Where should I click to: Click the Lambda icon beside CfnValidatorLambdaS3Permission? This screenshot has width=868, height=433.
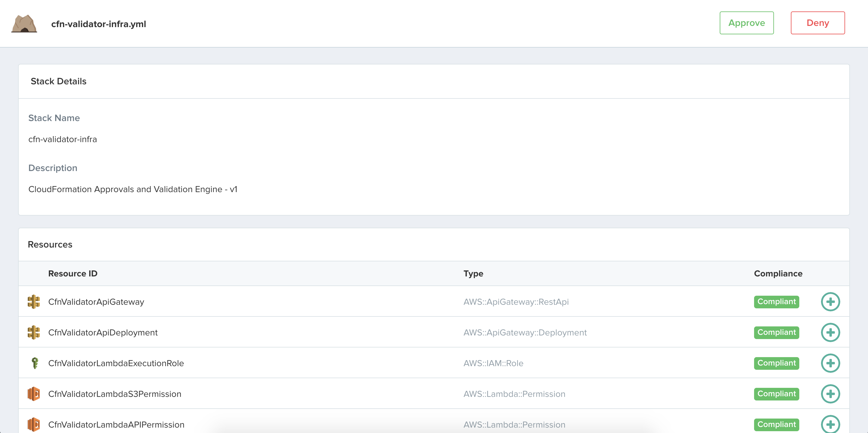pyautogui.click(x=34, y=394)
